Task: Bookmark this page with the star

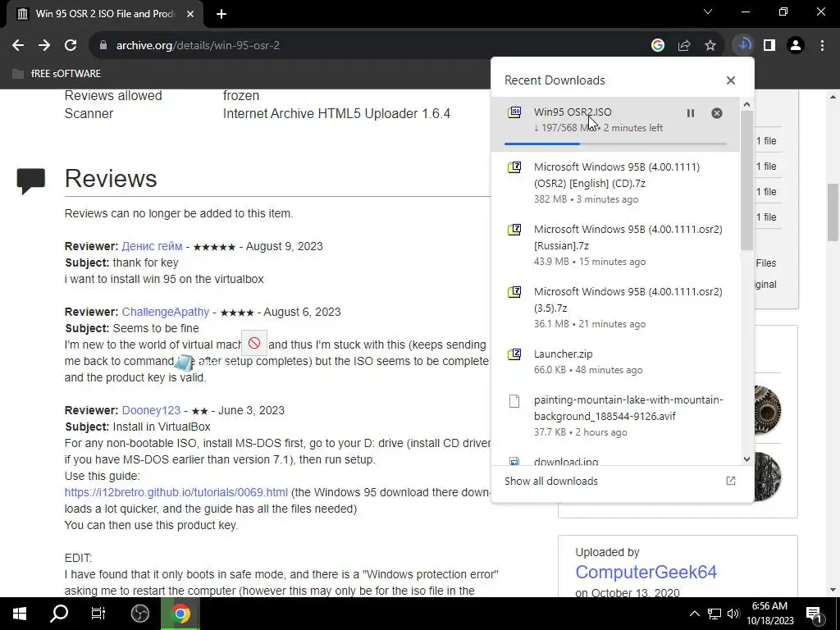Action: 710,46
